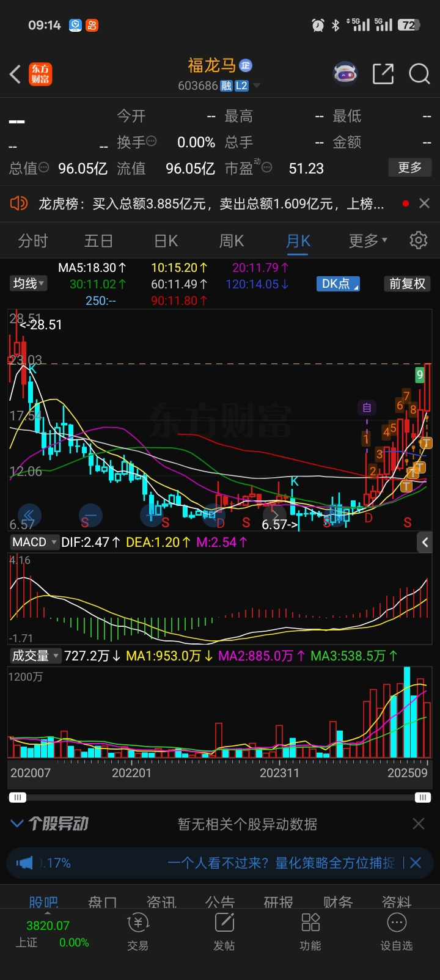Open the 资料 tab
Image resolution: width=440 pixels, height=980 pixels.
397,902
